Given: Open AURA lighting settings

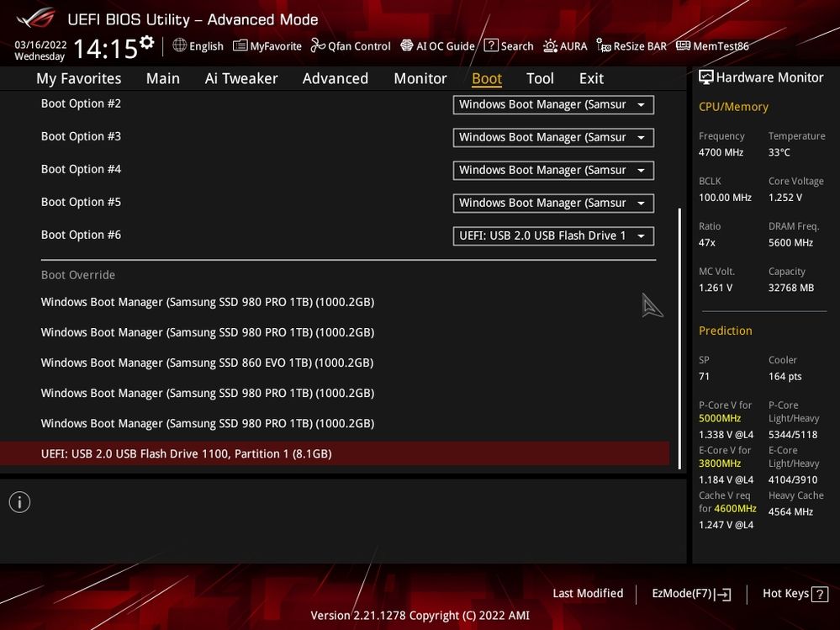Looking at the screenshot, I should [565, 46].
